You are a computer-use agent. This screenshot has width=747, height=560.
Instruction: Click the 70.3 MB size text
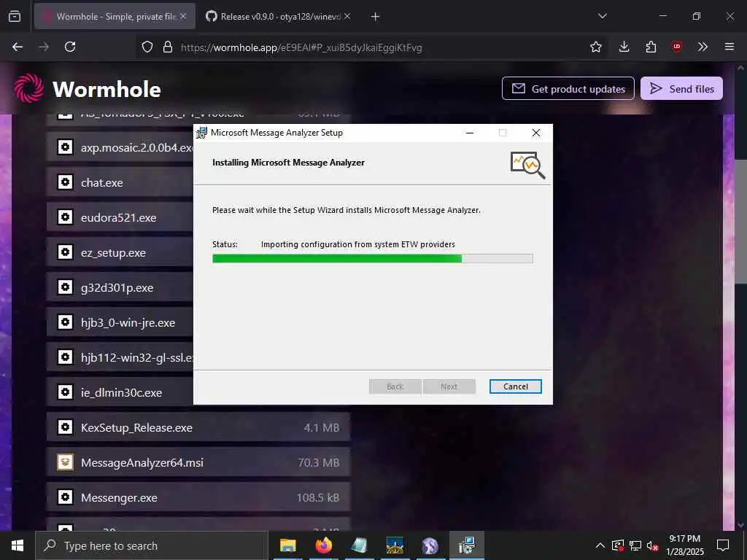[318, 462]
